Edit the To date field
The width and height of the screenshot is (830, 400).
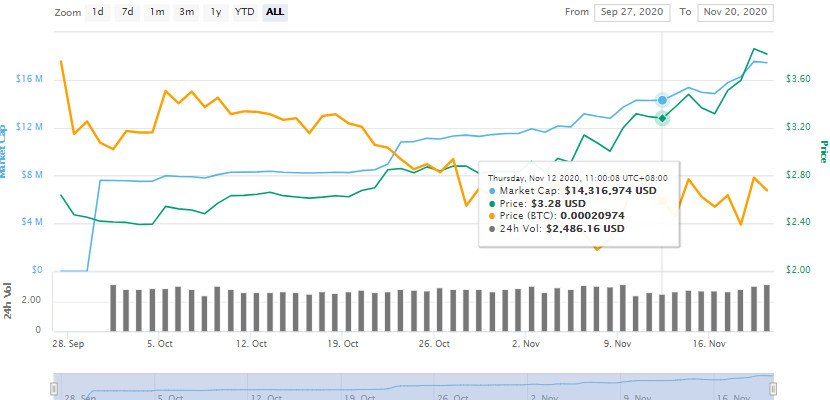736,12
